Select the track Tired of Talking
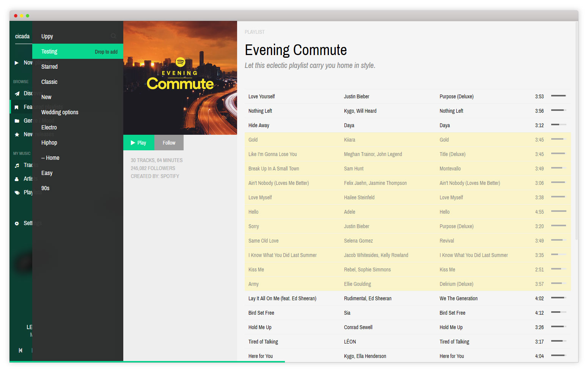The height and width of the screenshot is (372, 588). (x=263, y=342)
